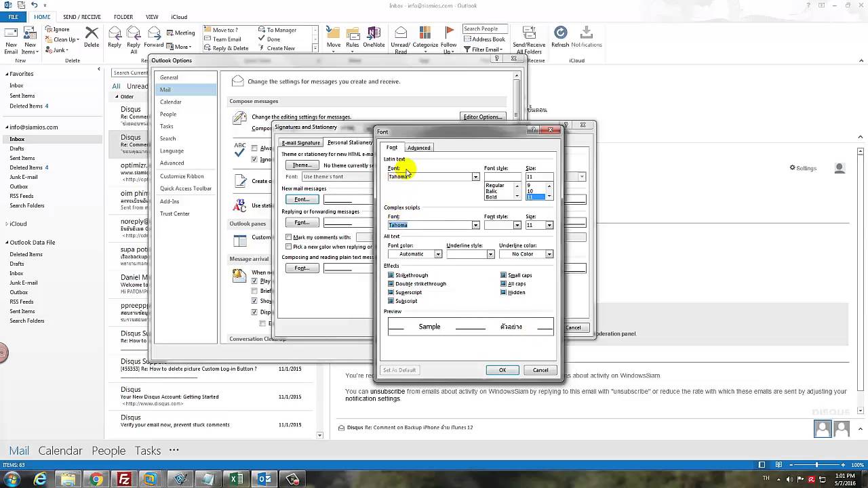
Task: Open the Complex scripts Font style dropdown
Action: (517, 225)
